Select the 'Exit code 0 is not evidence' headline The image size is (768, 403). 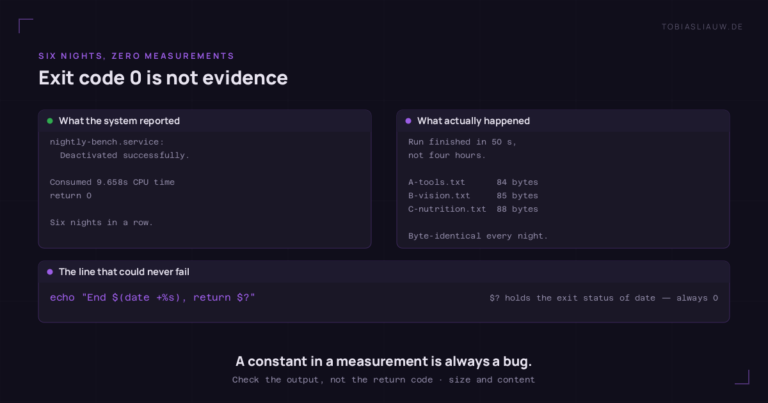coord(163,78)
